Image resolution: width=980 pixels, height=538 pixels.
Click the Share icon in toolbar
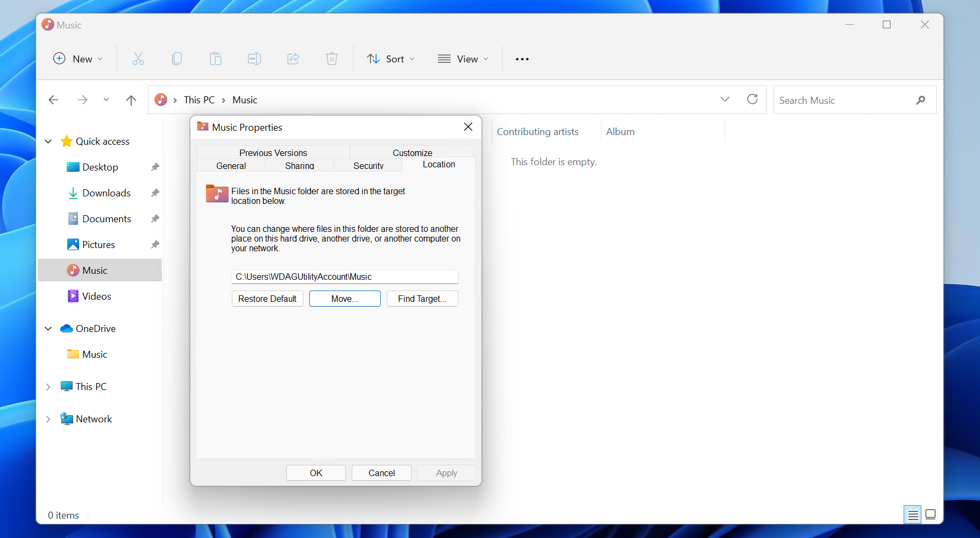[x=293, y=59]
